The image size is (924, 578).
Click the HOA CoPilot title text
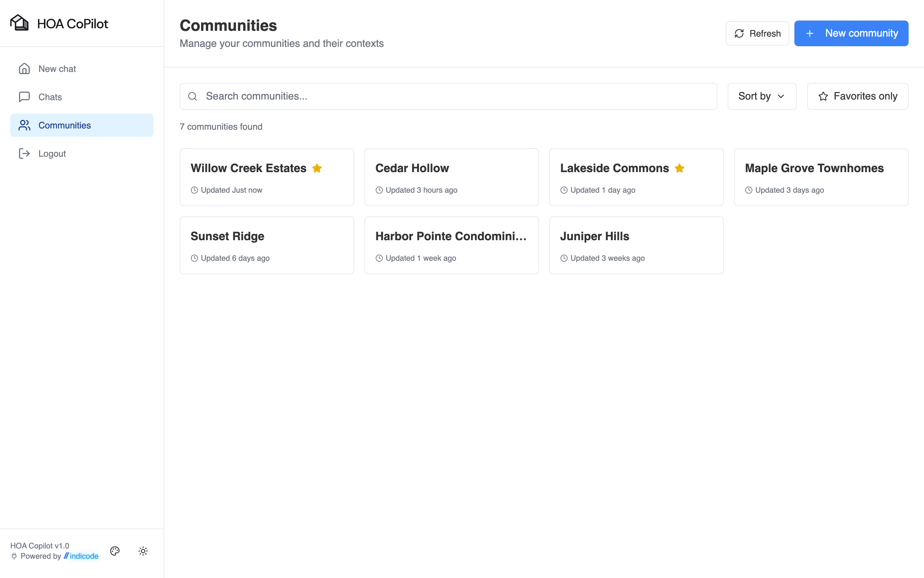click(73, 24)
